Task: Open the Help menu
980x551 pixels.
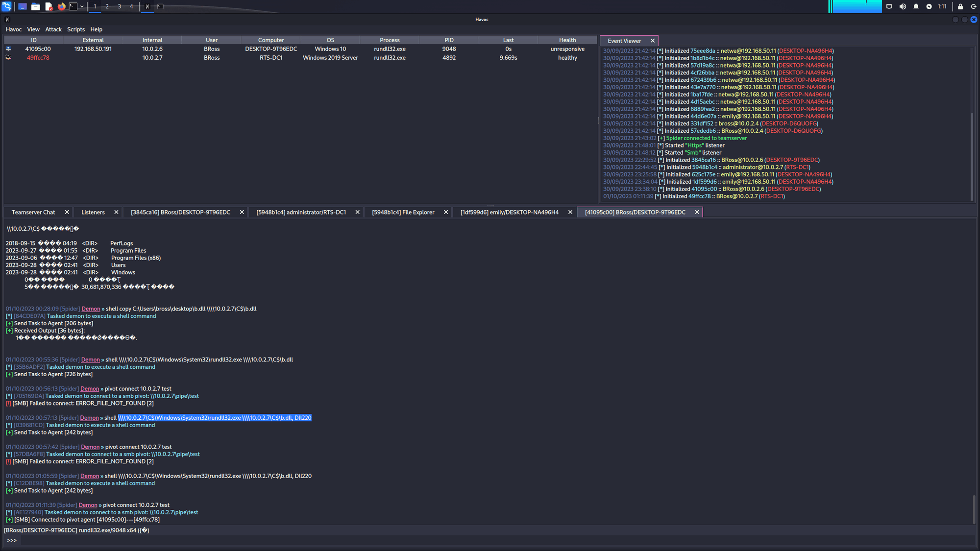Action: [97, 29]
